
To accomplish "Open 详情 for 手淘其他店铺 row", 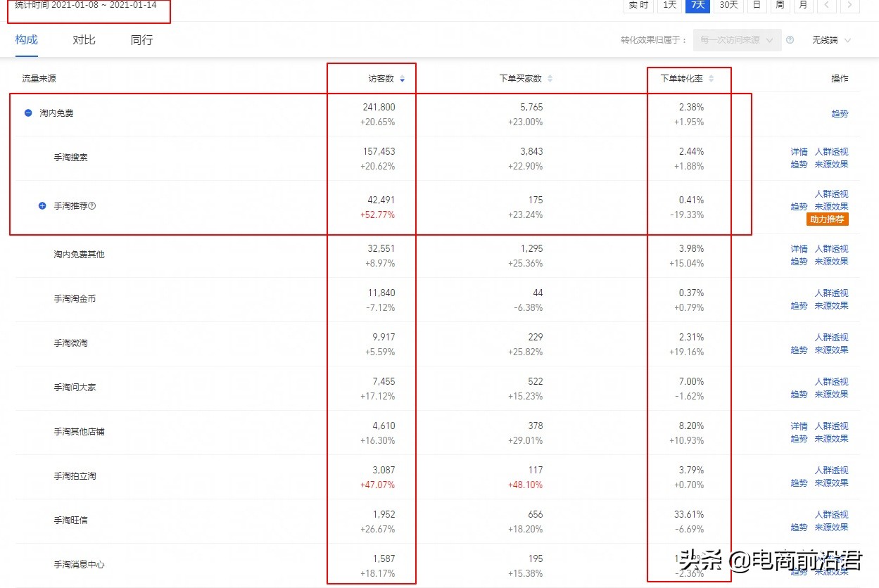I will (x=799, y=426).
